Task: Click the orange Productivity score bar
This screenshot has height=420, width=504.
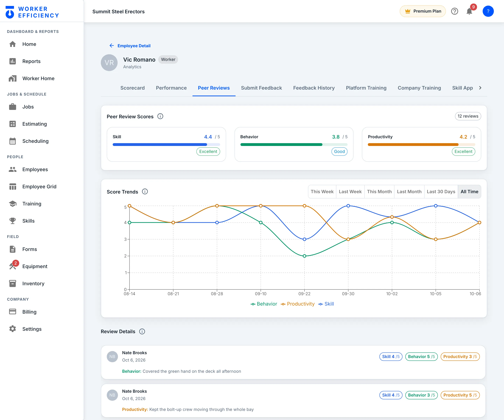Action: [421, 145]
